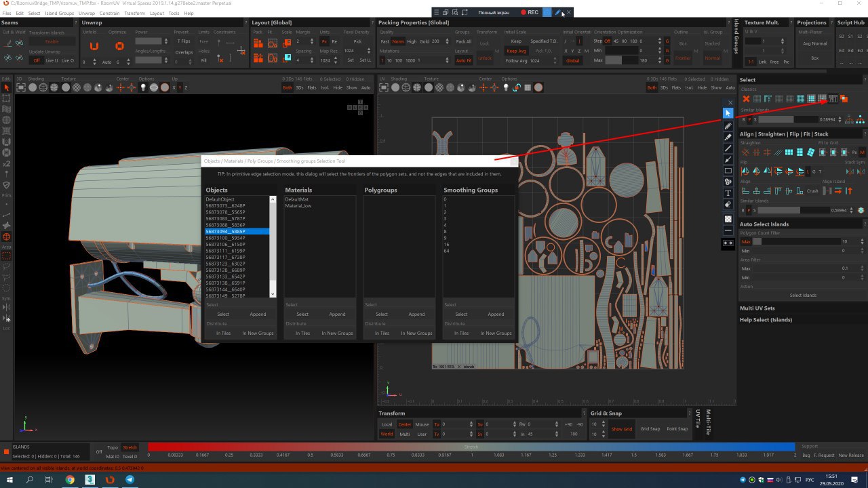Screen dimensions: 868x488
Task: Select the eraser tool in drawing toolbar
Action: 728,204
